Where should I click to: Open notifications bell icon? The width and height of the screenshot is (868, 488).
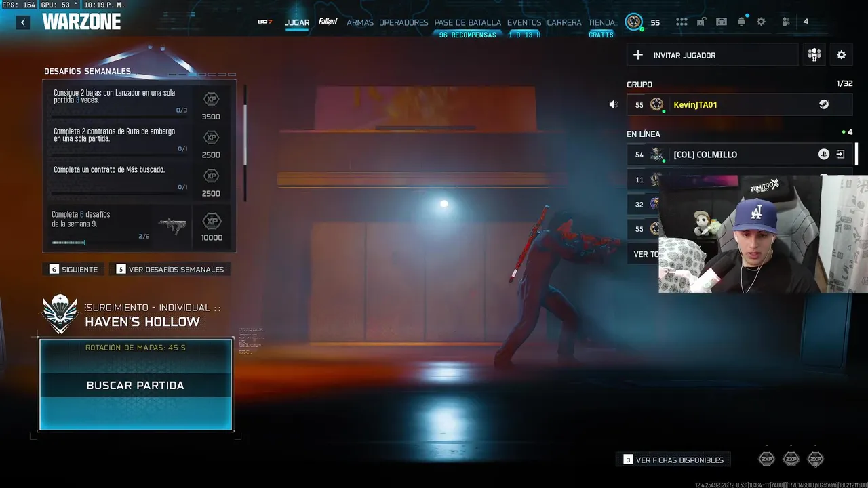741,22
